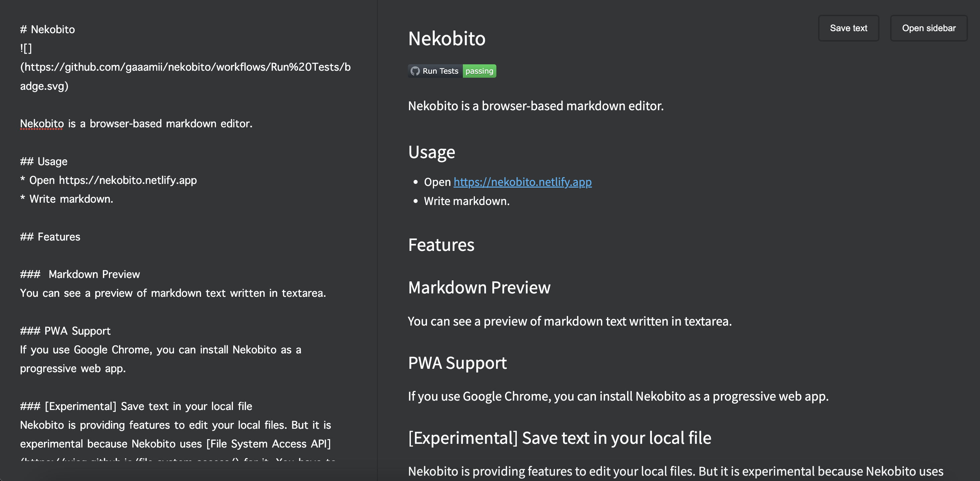This screenshot has width=980, height=481.
Task: Click '### PWA Support' line in editor
Action: (65, 331)
